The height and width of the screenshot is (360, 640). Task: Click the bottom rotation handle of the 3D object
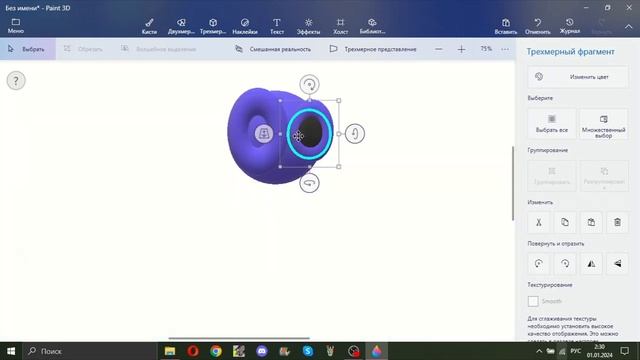309,183
